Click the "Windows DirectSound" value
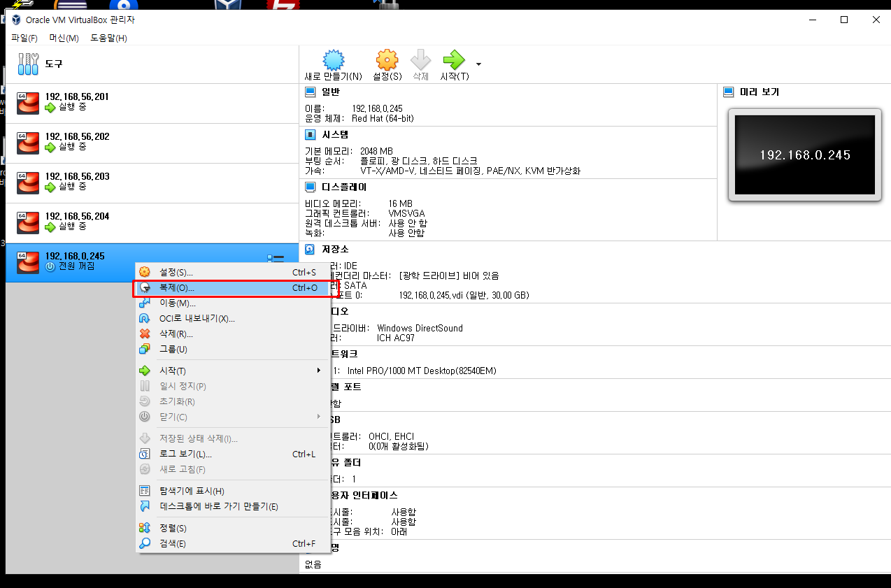The width and height of the screenshot is (891, 588). coord(420,328)
